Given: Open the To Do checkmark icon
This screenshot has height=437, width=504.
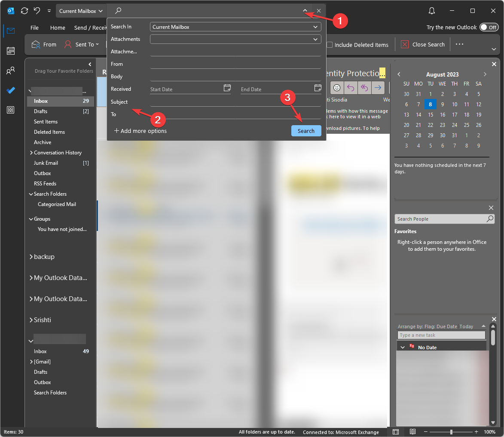Looking at the screenshot, I should point(11,90).
